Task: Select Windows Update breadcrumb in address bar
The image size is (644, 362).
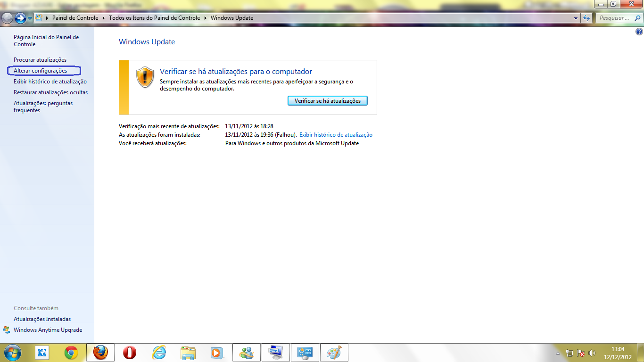Action: pyautogui.click(x=232, y=18)
